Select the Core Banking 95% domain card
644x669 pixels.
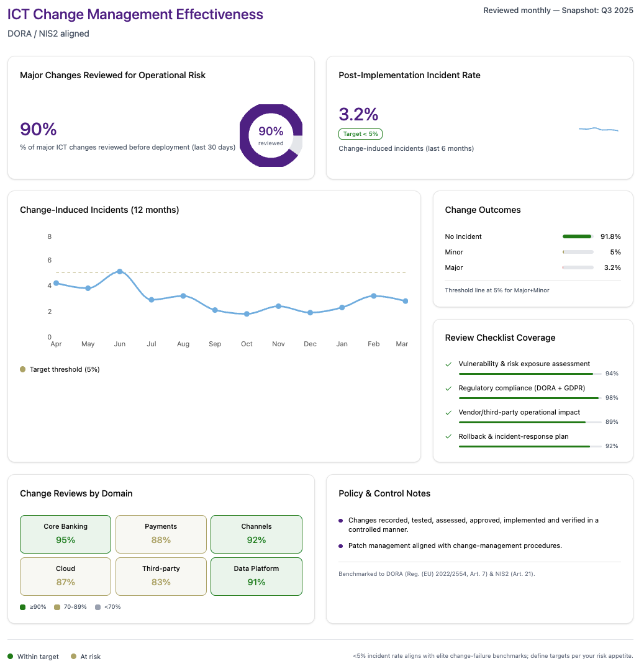pos(65,534)
